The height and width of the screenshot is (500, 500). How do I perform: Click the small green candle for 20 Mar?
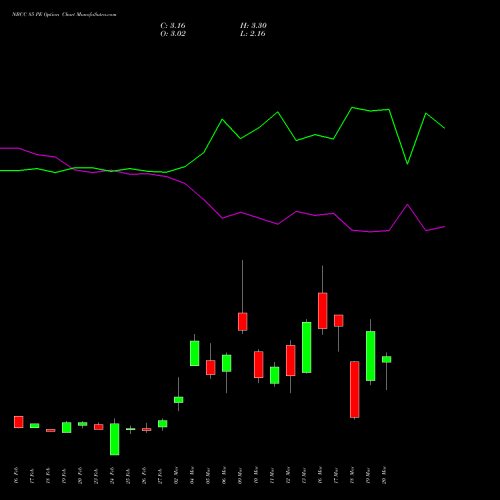[x=387, y=359]
